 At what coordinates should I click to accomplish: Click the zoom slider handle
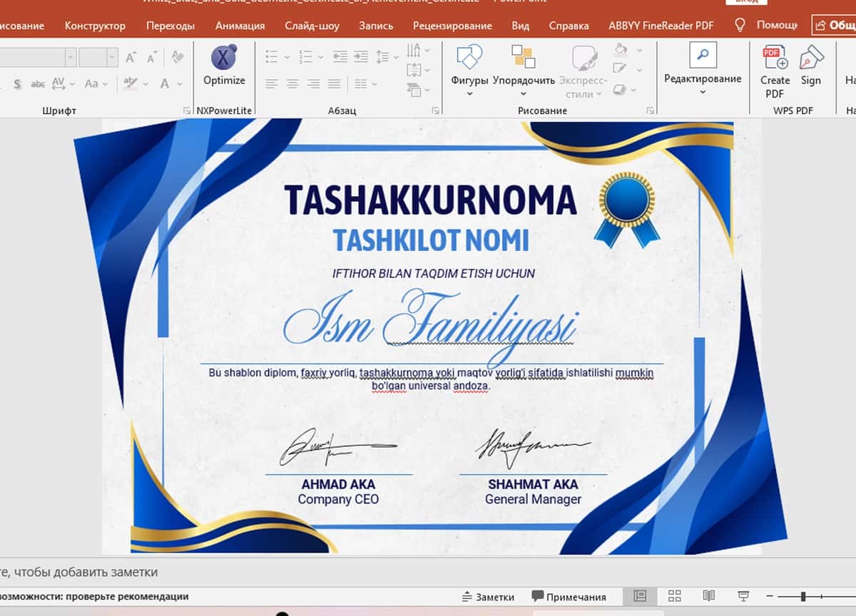pyautogui.click(x=803, y=596)
